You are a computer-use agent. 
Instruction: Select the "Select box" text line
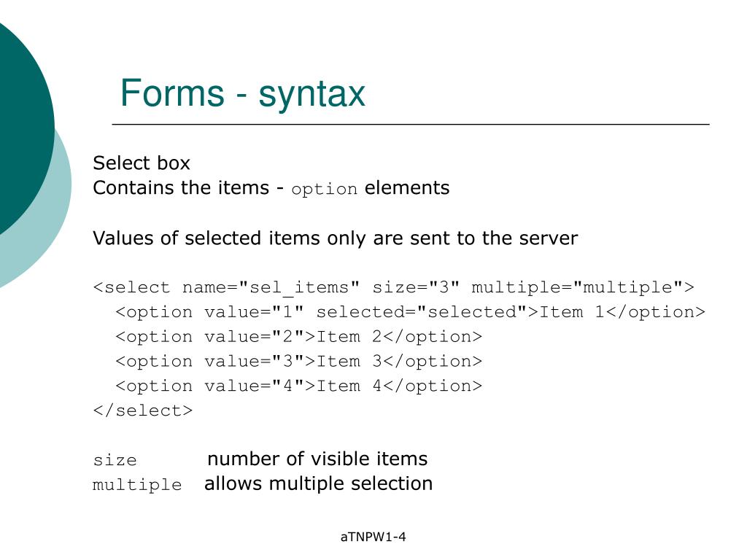pos(142,163)
